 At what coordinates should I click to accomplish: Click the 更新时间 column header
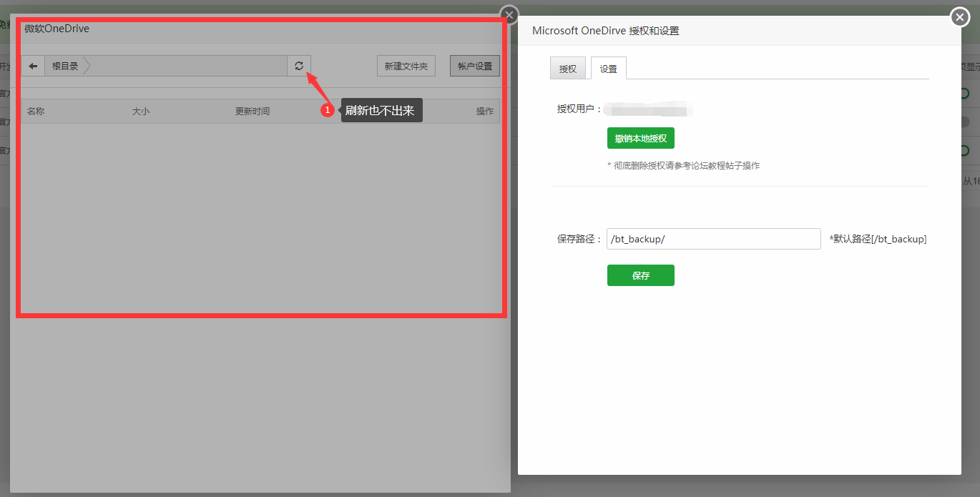(x=253, y=112)
